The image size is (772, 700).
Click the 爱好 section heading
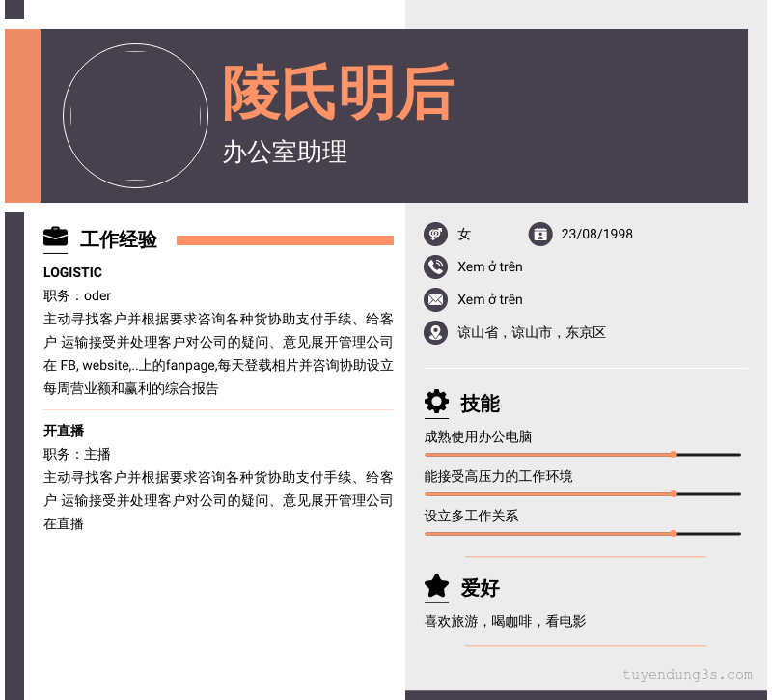click(x=480, y=588)
